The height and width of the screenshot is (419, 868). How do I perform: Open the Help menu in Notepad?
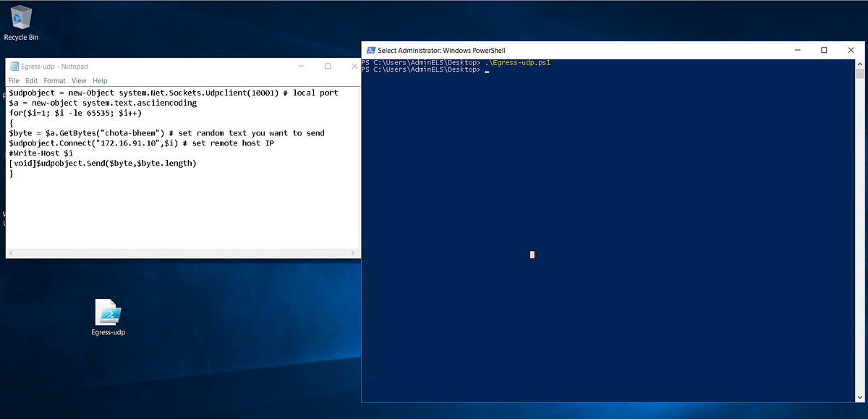pyautogui.click(x=100, y=80)
